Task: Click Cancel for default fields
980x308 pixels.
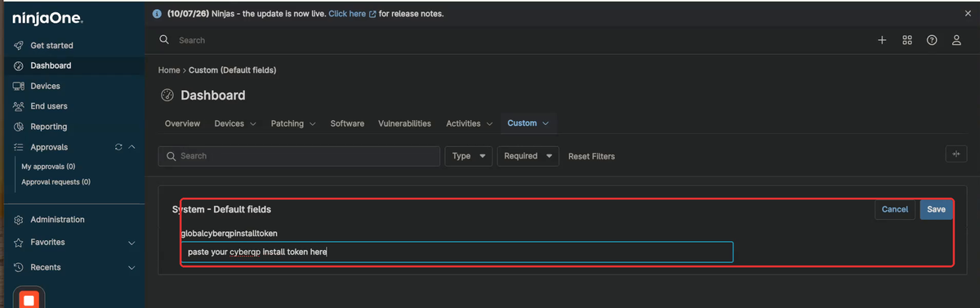Action: [x=895, y=209]
